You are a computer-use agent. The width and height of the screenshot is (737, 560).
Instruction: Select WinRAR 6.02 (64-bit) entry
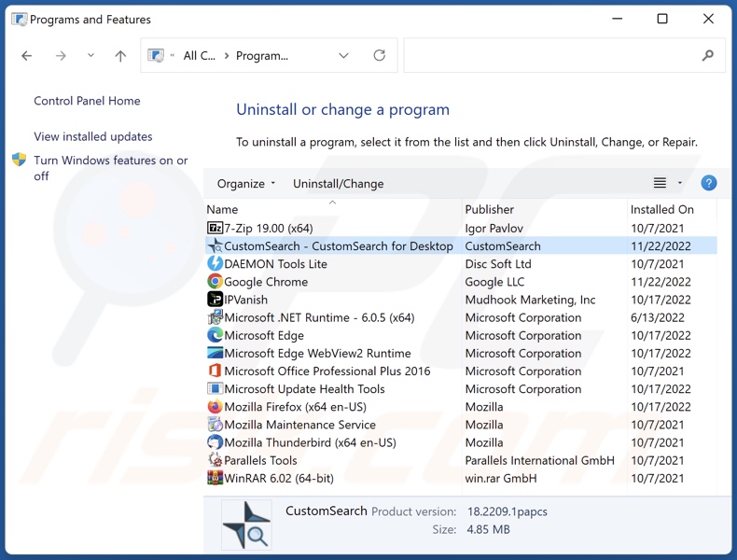coord(279,478)
